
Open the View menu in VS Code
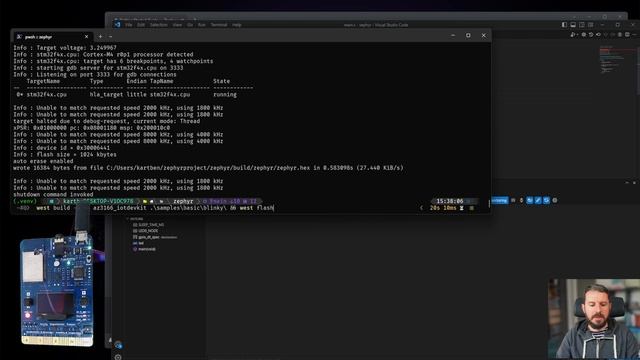(177, 25)
